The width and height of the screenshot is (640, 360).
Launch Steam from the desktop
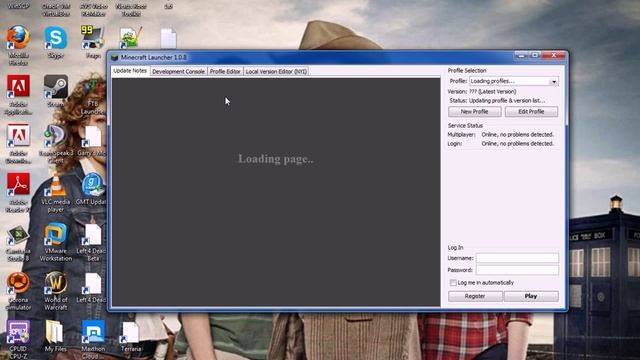tap(56, 87)
